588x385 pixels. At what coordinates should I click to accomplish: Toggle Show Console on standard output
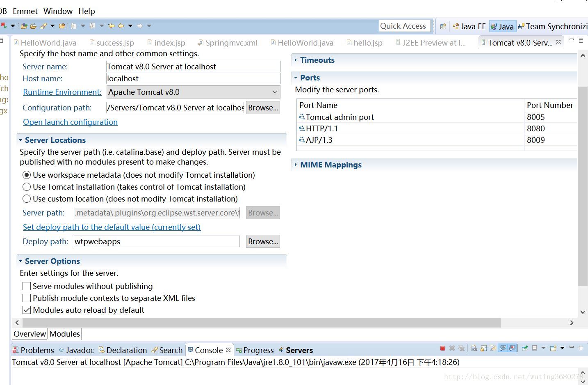tap(503, 348)
